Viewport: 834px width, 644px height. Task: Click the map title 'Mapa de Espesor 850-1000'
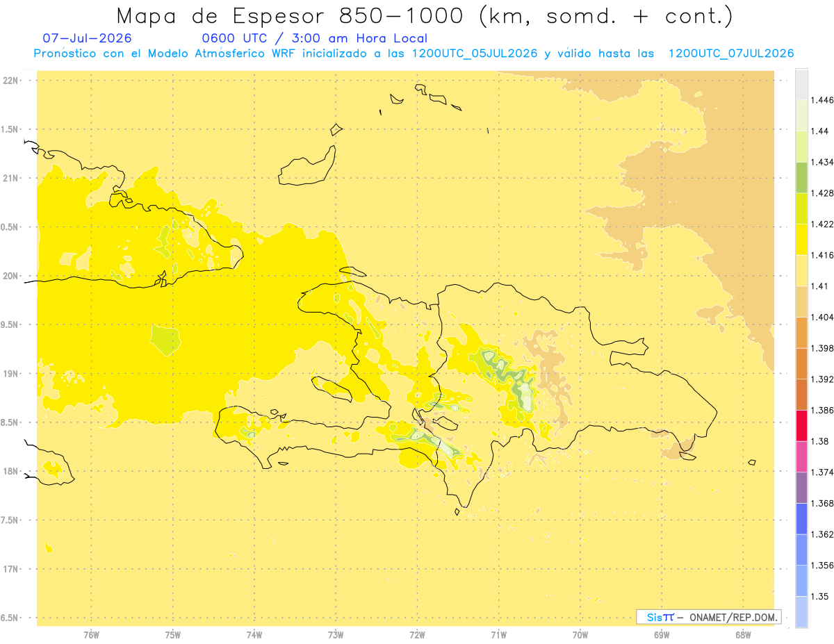coord(292,16)
